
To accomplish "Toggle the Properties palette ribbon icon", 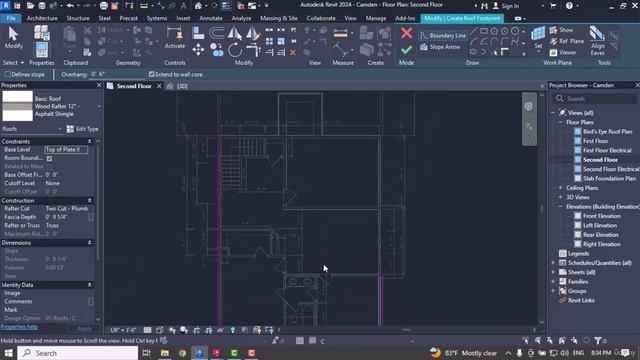I will coord(42,50).
